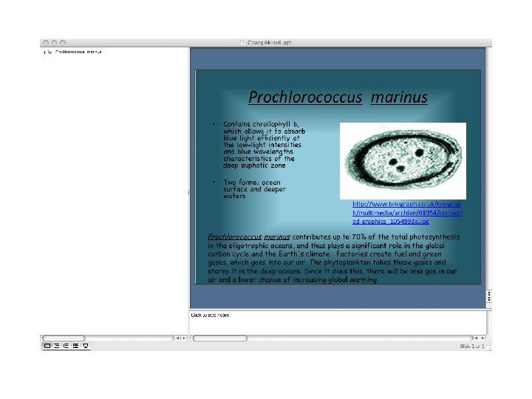Click slide pane horizontal scrollbar thumb
The width and height of the screenshot is (532, 399).
coord(220,338)
